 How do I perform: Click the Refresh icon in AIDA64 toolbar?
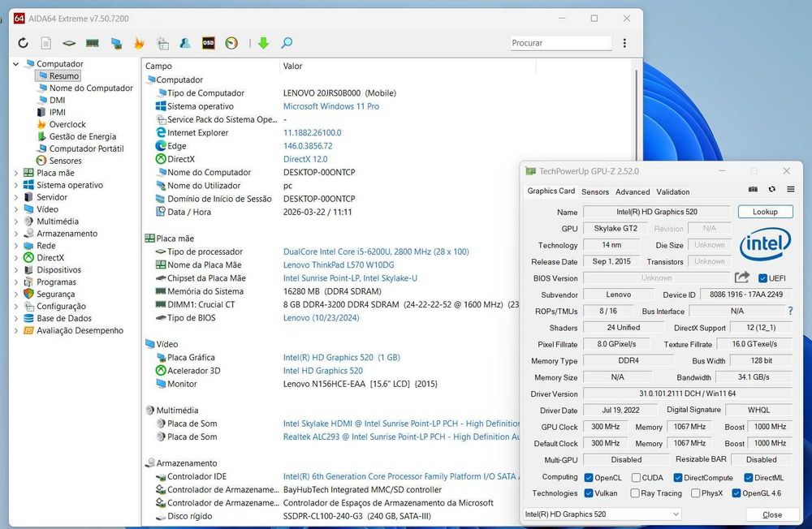click(23, 43)
